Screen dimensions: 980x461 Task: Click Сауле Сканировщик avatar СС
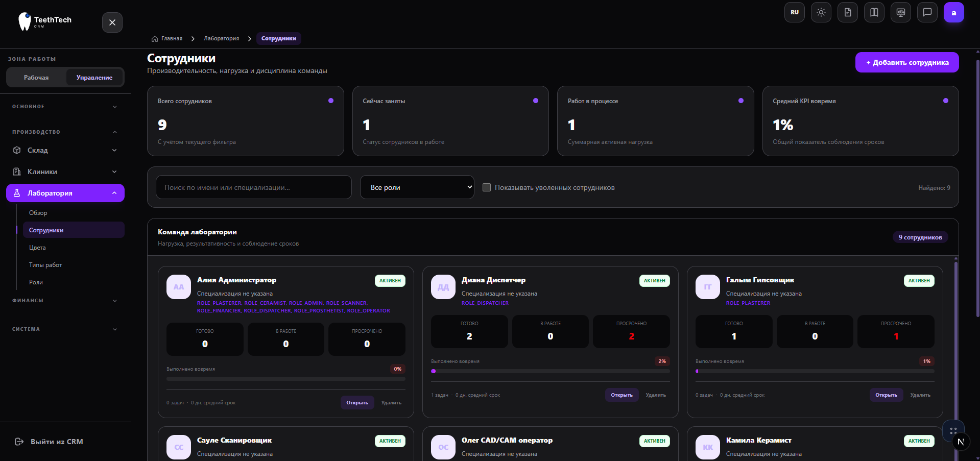[x=179, y=447]
